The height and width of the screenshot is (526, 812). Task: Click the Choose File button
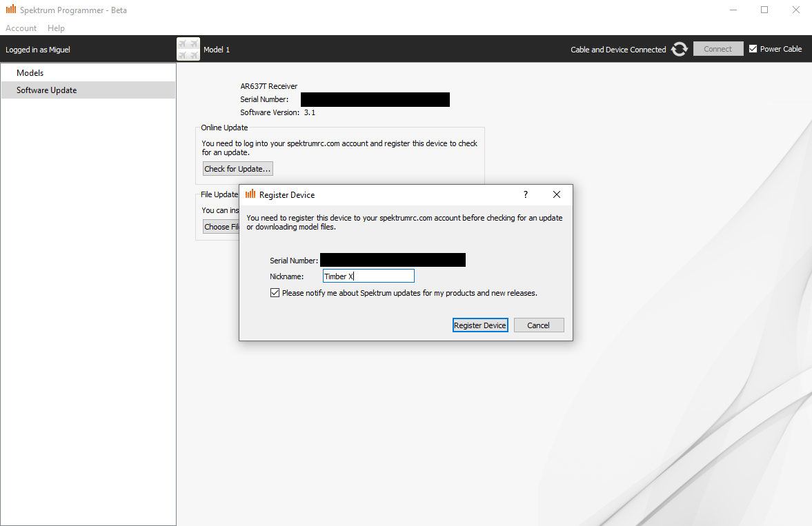(221, 227)
